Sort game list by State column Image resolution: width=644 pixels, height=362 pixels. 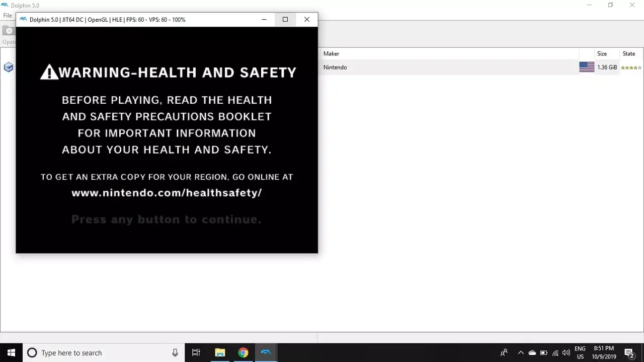629,54
